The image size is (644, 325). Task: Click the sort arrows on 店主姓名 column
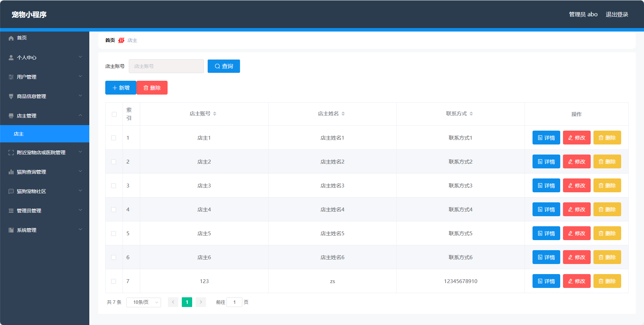(343, 114)
